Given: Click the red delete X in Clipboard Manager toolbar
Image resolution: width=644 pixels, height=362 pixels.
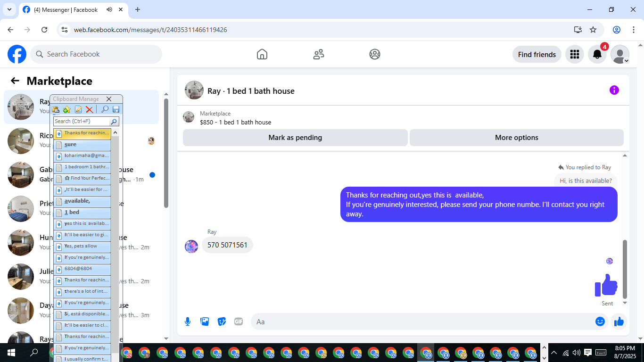Looking at the screenshot, I should point(89,109).
